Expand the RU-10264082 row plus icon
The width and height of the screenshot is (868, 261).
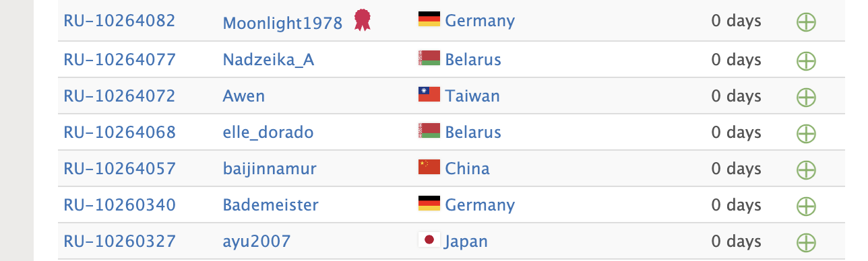coord(806,22)
